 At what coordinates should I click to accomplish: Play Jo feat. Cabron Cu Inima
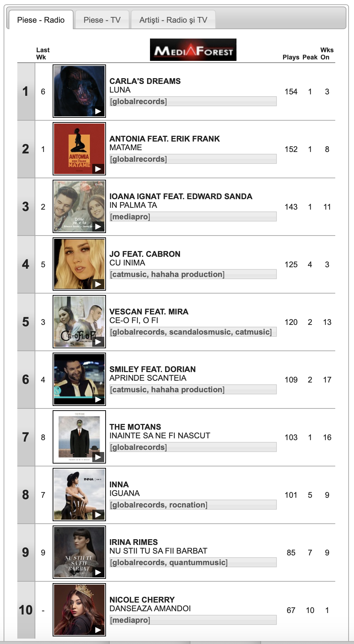98,284
